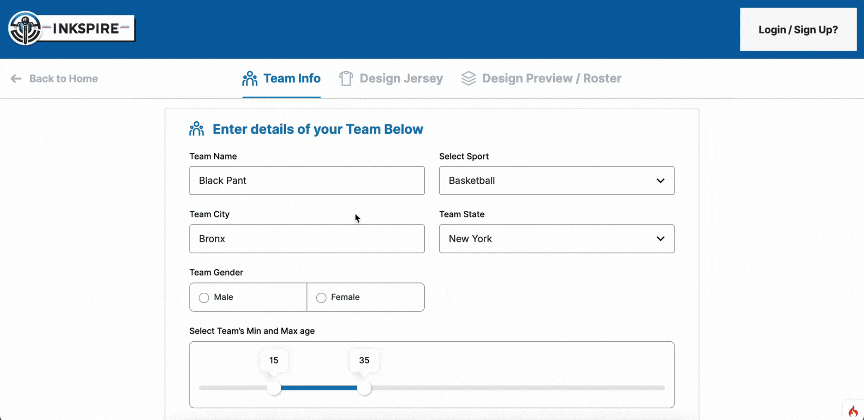
Task: Click the back arrow icon
Action: (x=16, y=78)
